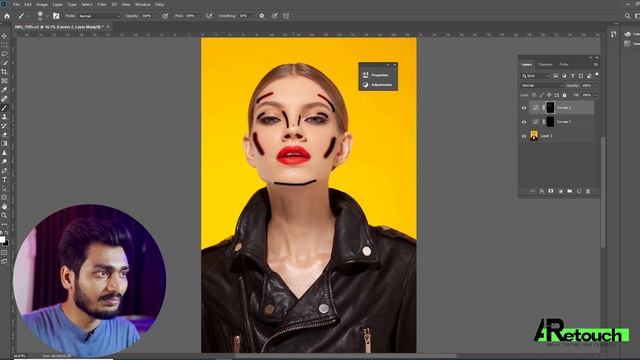Select the Type tool
Image resolution: width=640 pixels, height=360 pixels.
tap(4, 180)
